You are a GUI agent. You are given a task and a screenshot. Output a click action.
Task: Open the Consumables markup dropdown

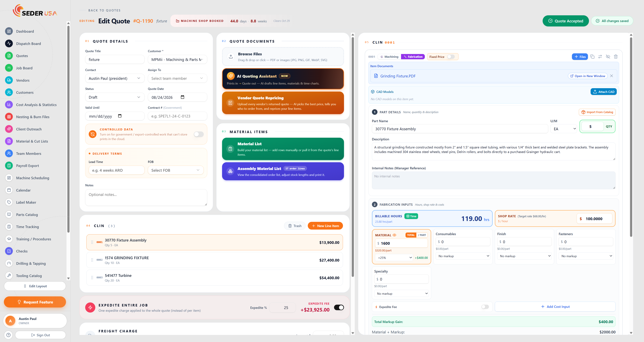tap(463, 256)
